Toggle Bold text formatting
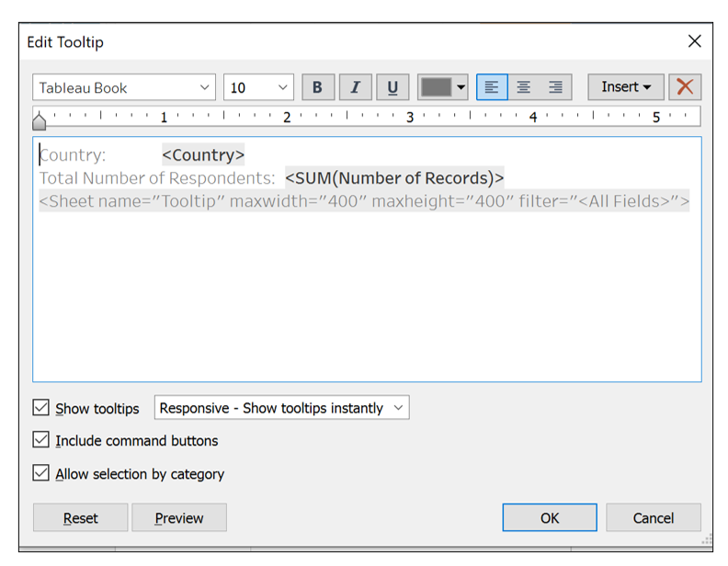The width and height of the screenshot is (728, 566). point(317,87)
